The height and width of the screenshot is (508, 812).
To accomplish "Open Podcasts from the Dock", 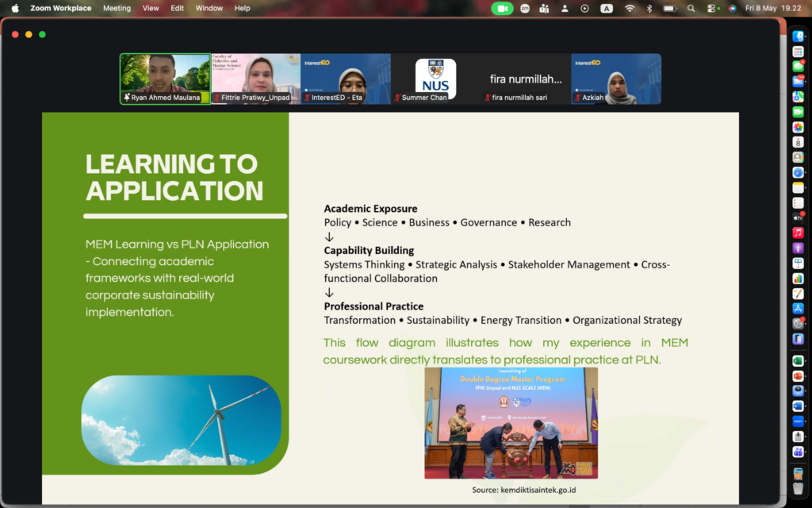I will coord(798,248).
